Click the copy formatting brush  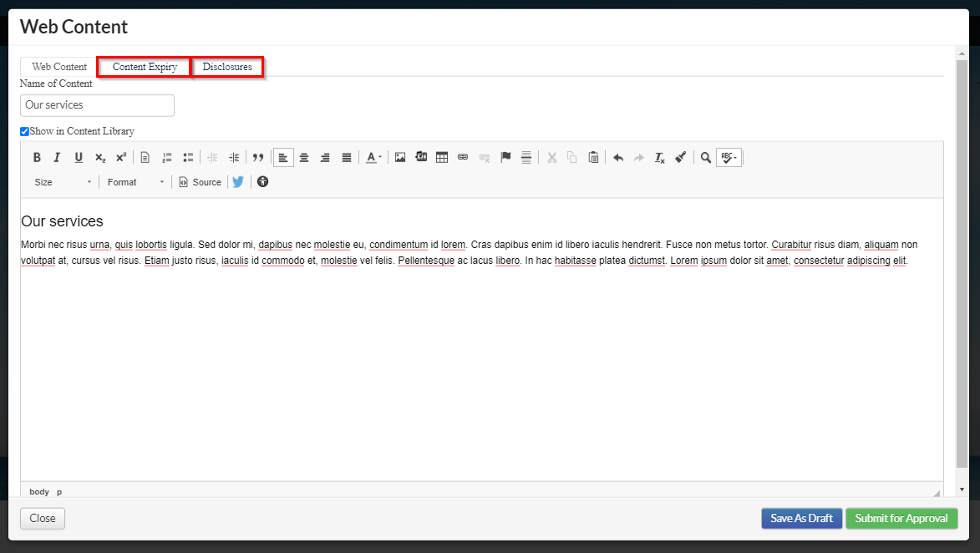tap(681, 158)
